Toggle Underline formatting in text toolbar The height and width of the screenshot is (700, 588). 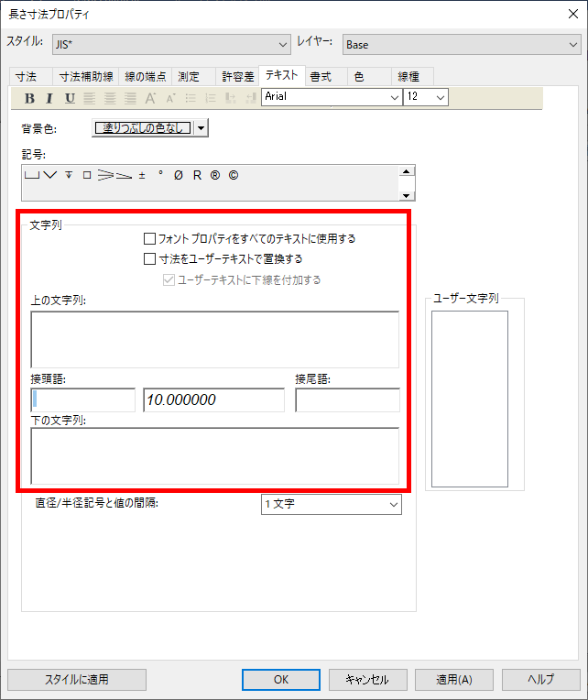tap(70, 98)
